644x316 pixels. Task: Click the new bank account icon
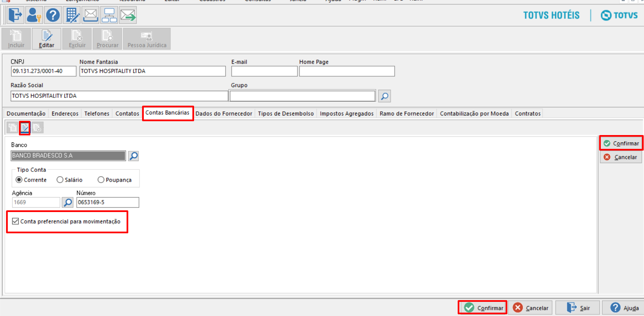point(12,128)
